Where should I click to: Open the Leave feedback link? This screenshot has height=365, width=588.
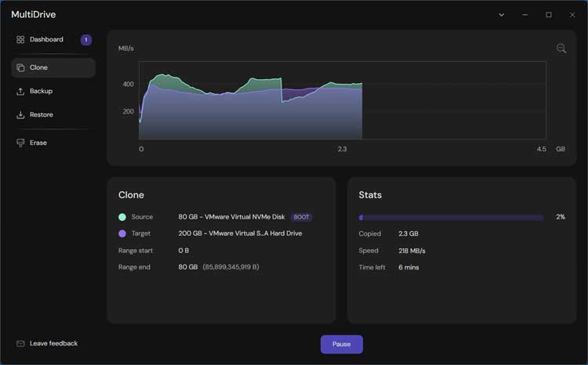click(53, 344)
